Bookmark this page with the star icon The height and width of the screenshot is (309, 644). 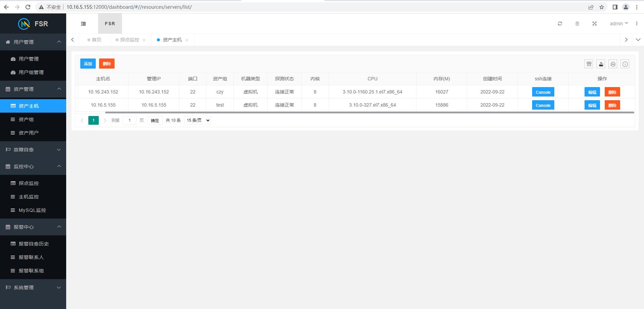coord(602,7)
